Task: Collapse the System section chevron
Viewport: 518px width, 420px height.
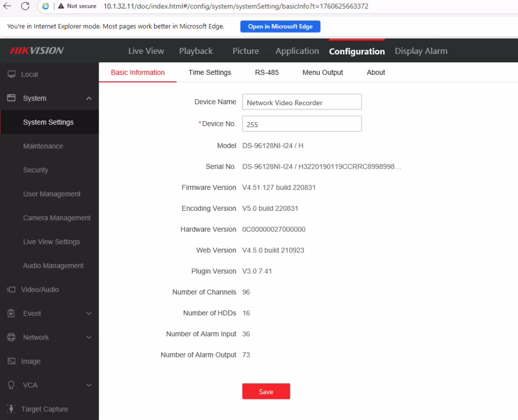Action: 89,98
